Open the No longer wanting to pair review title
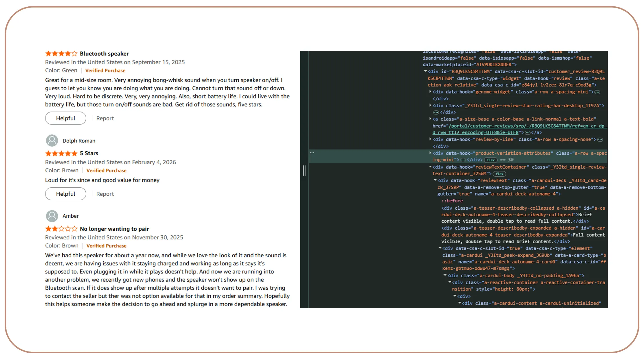Image resolution: width=644 pixels, height=359 pixels. (x=114, y=229)
